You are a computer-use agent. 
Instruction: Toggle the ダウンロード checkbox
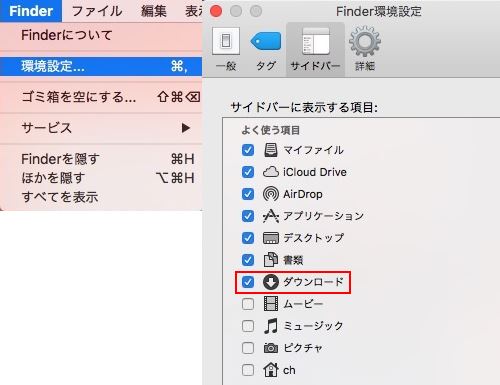coord(248,282)
